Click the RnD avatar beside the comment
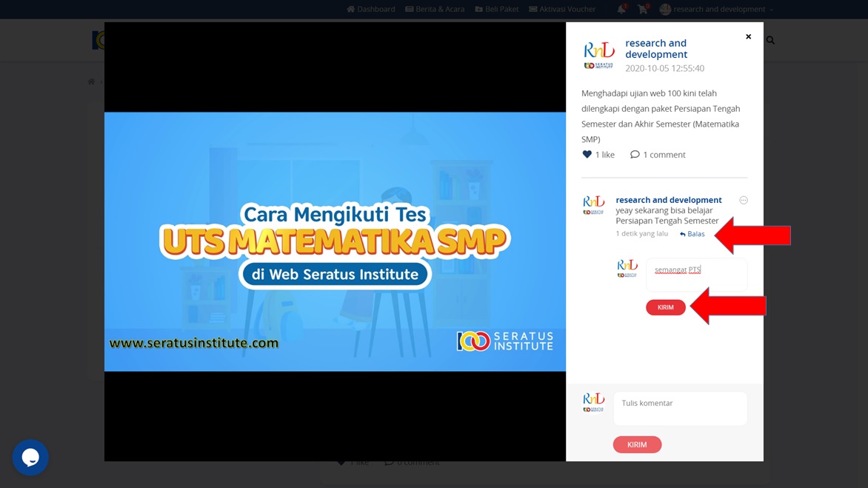 click(x=593, y=204)
